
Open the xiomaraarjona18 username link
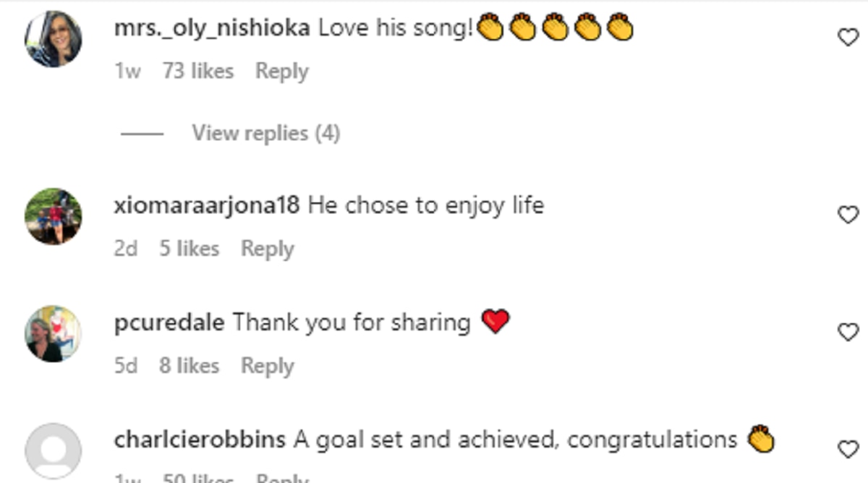(206, 205)
